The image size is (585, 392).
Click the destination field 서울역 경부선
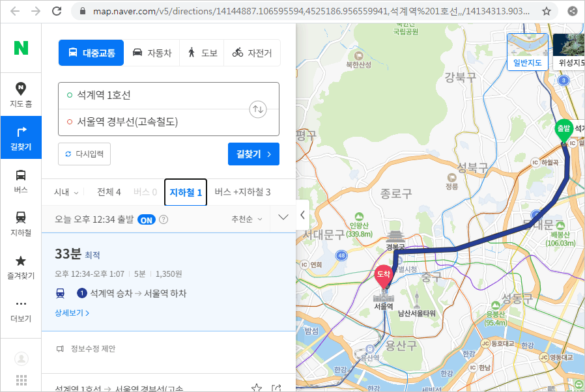pyautogui.click(x=169, y=122)
